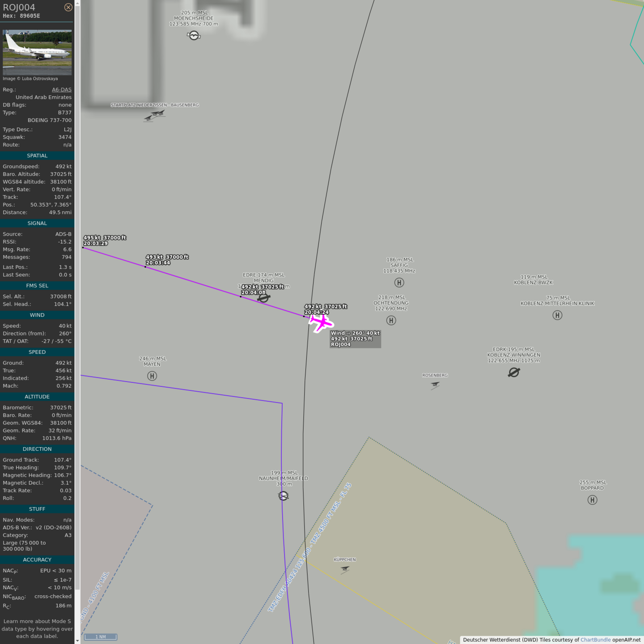Click the sidebar scrollbar down arrow
The width and height of the screenshot is (644, 644).
pos(77,640)
